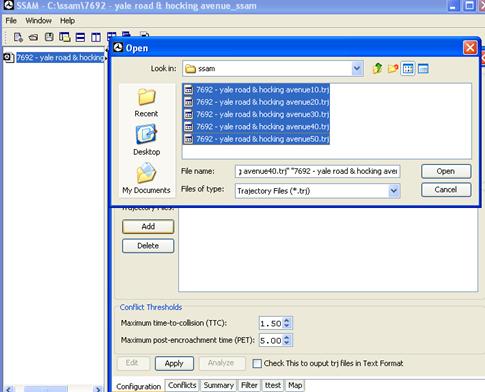
Task: Expand the Files of type dropdown
Action: click(394, 191)
